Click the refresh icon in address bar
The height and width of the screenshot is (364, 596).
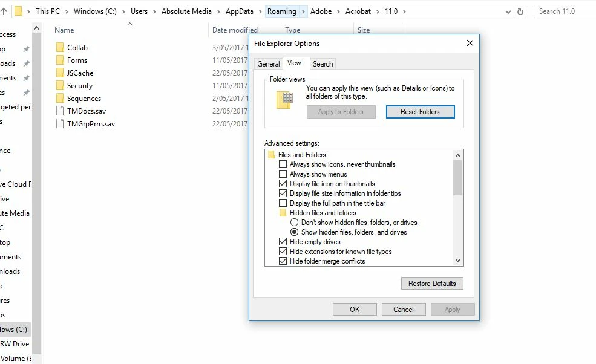click(520, 11)
